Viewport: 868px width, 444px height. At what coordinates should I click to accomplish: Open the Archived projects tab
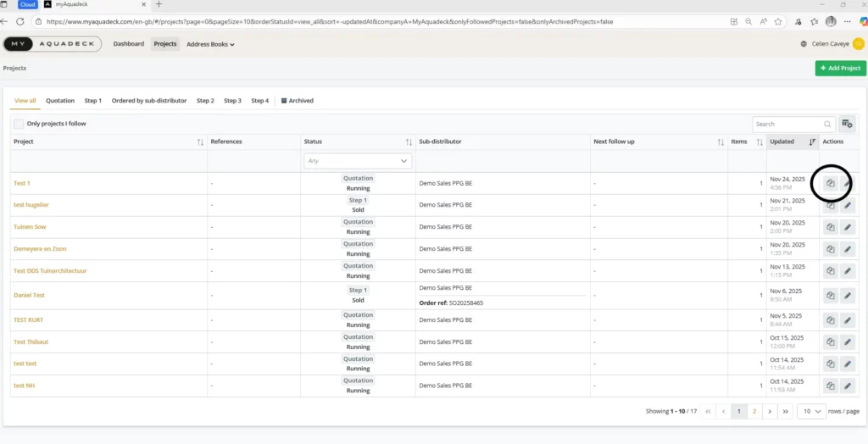297,101
